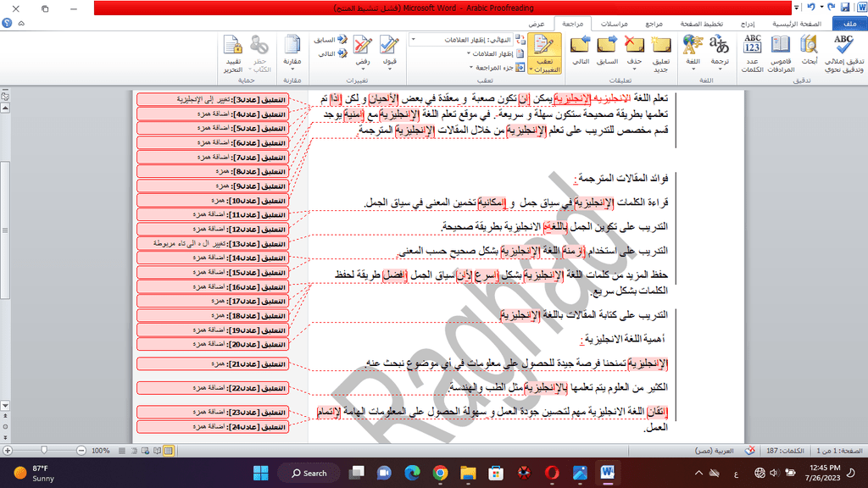
Task: Click word count 187 in status bar
Action: tap(785, 451)
